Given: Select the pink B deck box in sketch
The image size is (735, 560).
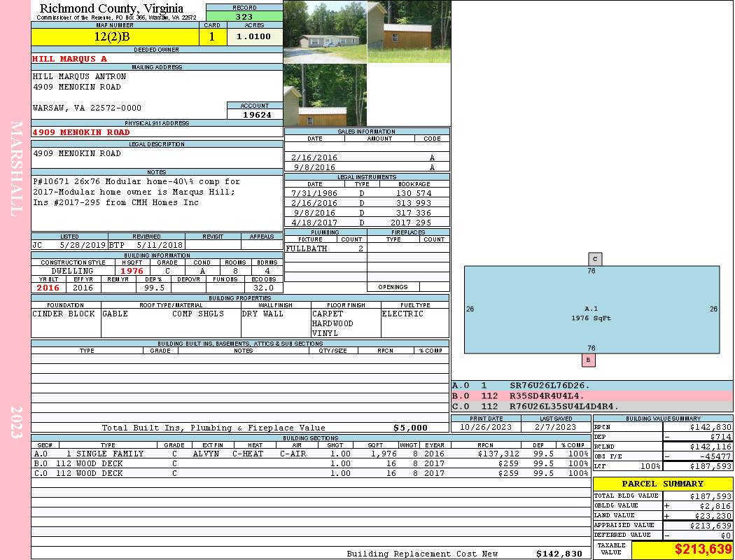Looking at the screenshot, I should 589,360.
